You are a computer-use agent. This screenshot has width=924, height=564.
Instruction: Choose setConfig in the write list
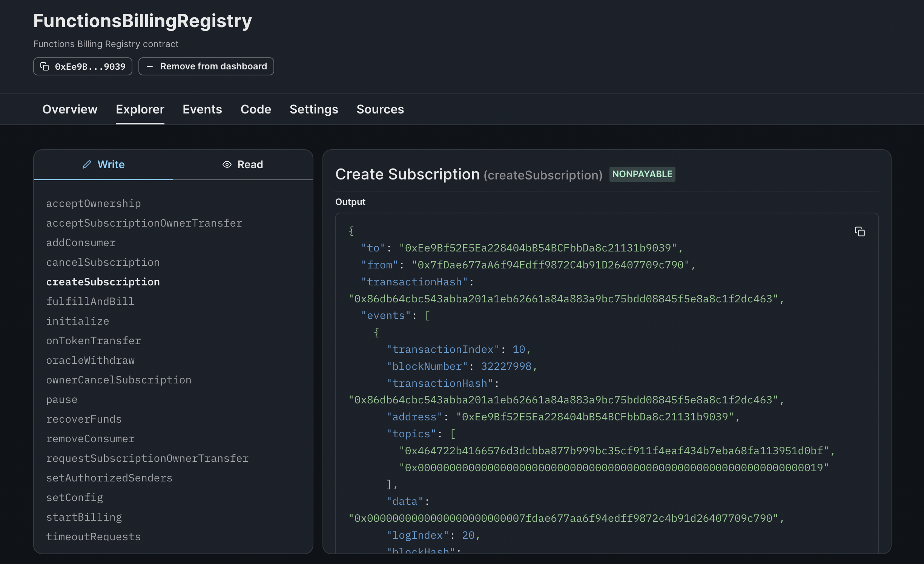tap(74, 498)
